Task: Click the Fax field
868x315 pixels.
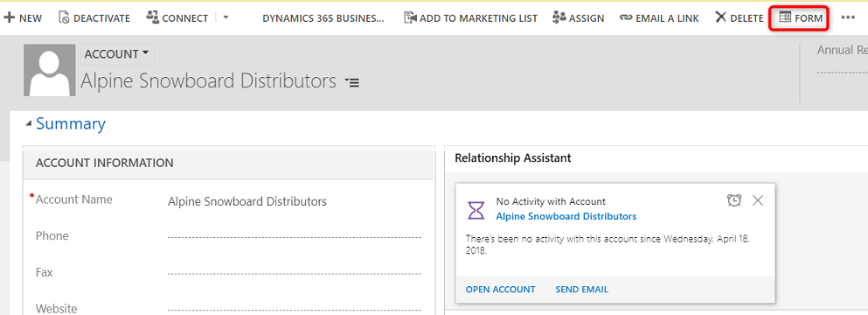Action: [x=295, y=273]
